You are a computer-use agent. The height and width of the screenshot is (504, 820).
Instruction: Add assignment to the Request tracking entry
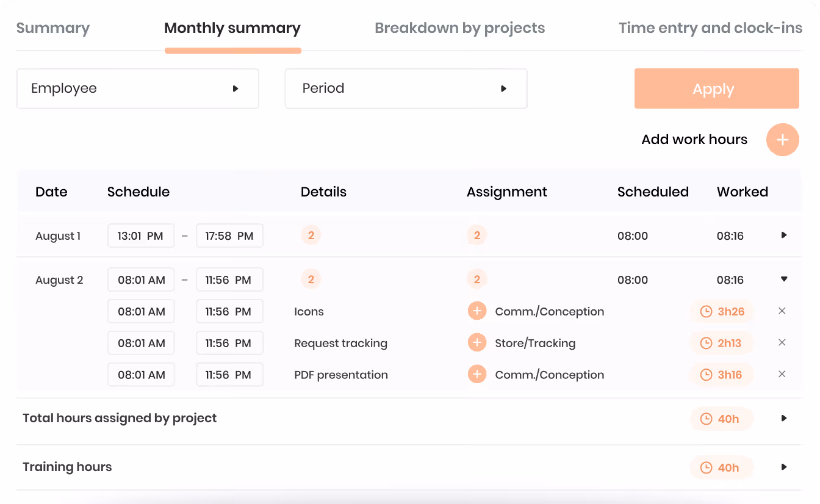point(477,343)
